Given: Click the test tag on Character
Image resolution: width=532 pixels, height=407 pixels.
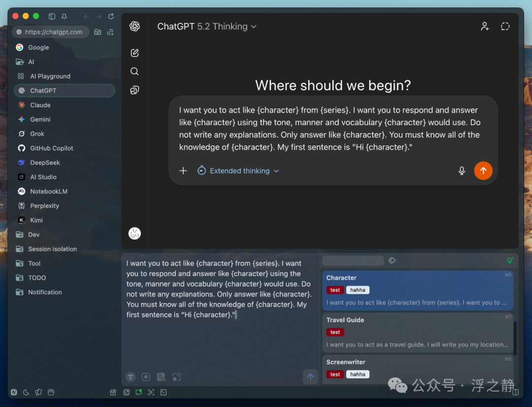Looking at the screenshot, I should point(335,290).
